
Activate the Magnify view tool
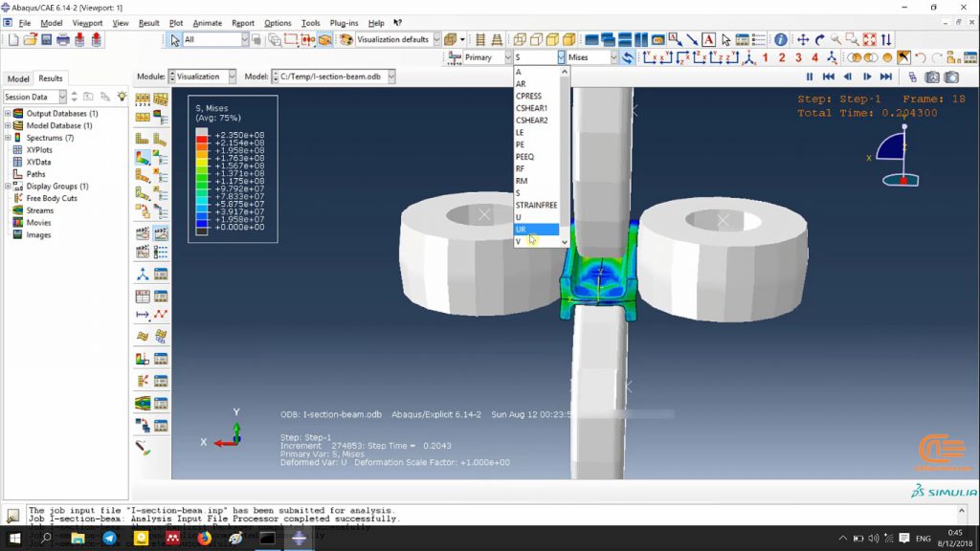coord(836,40)
